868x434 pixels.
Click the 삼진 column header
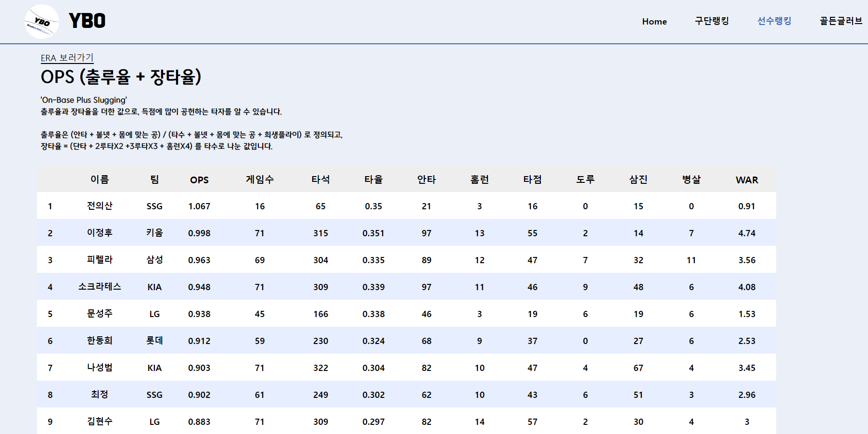[x=638, y=179]
